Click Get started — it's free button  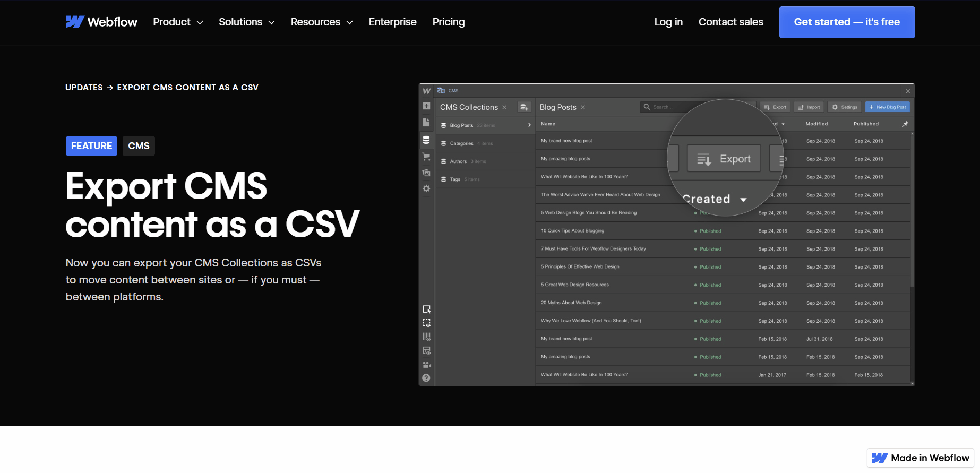point(847,22)
